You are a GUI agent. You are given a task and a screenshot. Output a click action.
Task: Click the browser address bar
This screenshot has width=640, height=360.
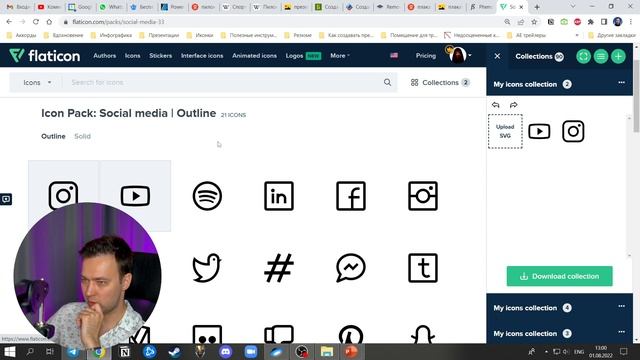tap(282, 22)
